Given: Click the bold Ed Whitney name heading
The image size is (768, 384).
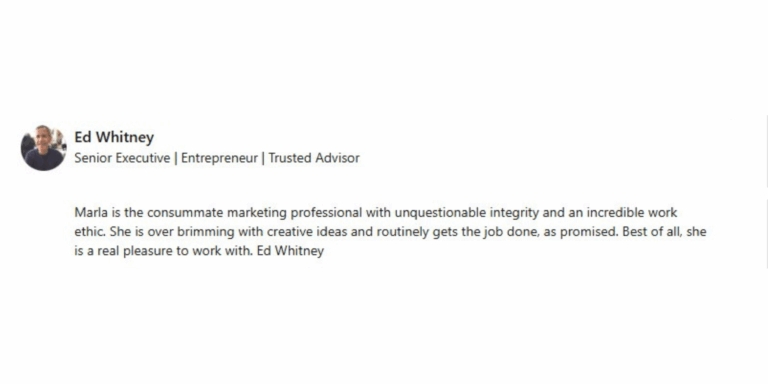Looking at the screenshot, I should tap(114, 137).
